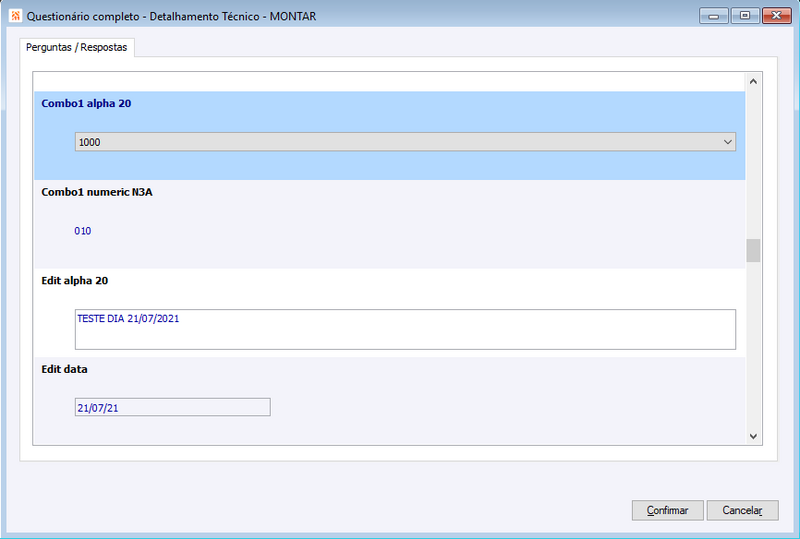Click the scrollbar track above the thumb
Screen dimensions: 800x539
pyautogui.click(x=753, y=164)
